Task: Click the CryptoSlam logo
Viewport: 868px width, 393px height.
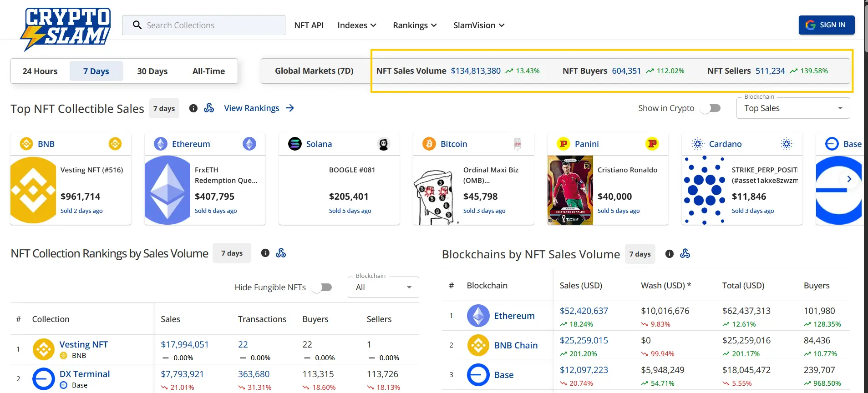Action: coord(66,28)
